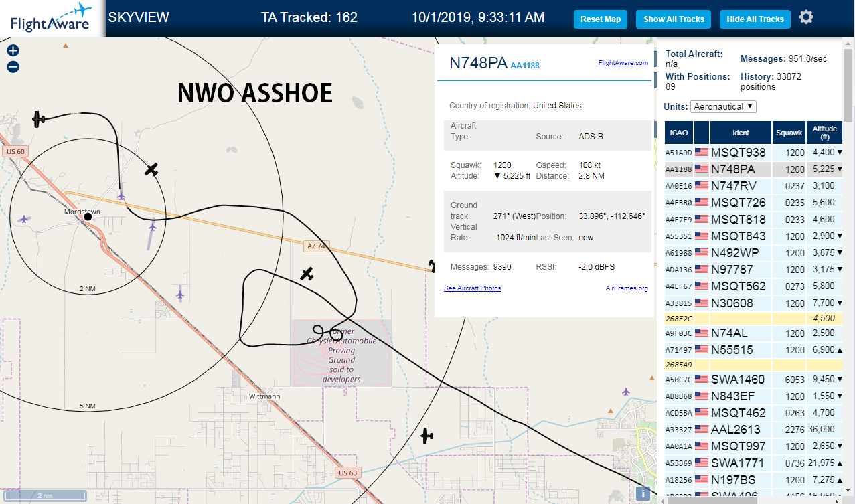Select the N197BS aircraft row
The image size is (855, 504).
pyautogui.click(x=754, y=480)
